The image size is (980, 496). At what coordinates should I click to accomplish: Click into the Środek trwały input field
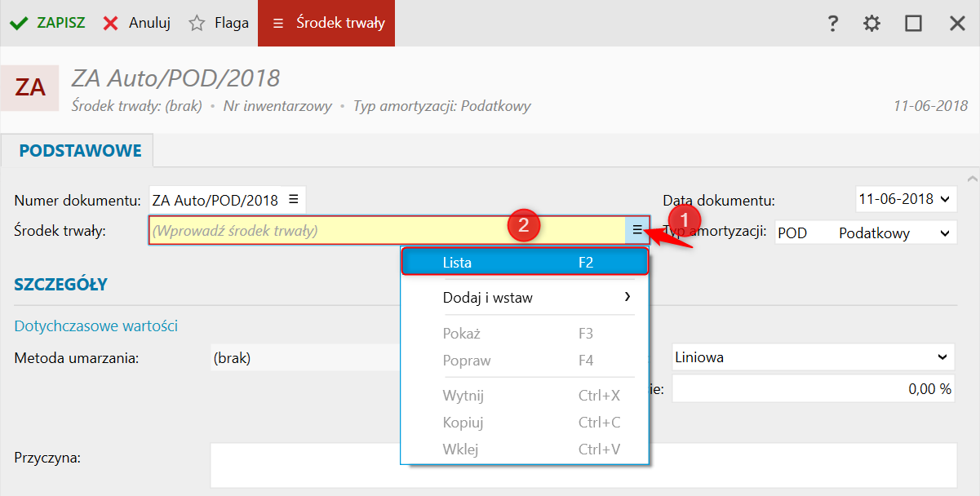click(387, 230)
